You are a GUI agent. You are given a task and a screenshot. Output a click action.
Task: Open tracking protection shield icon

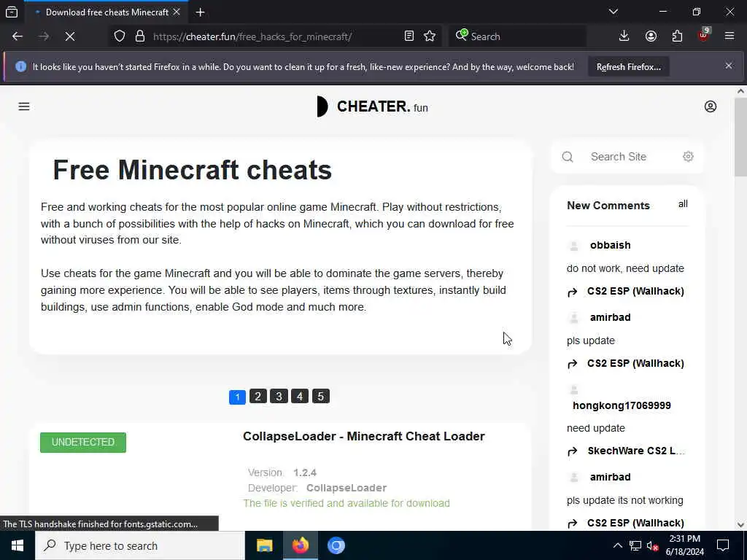(x=120, y=36)
